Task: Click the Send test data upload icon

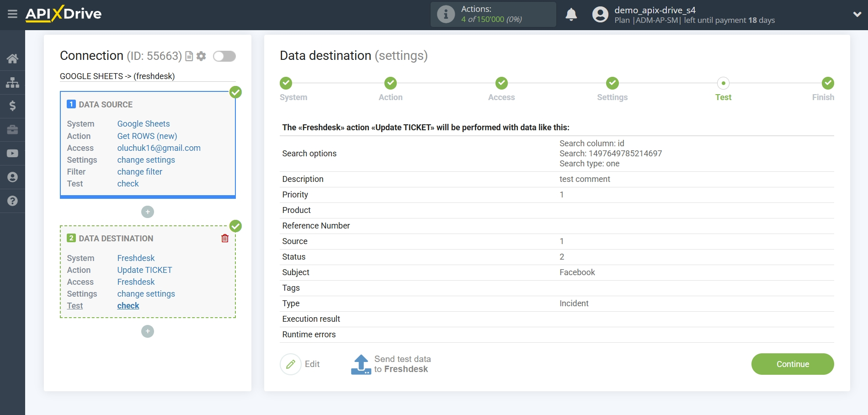Action: 361,364
